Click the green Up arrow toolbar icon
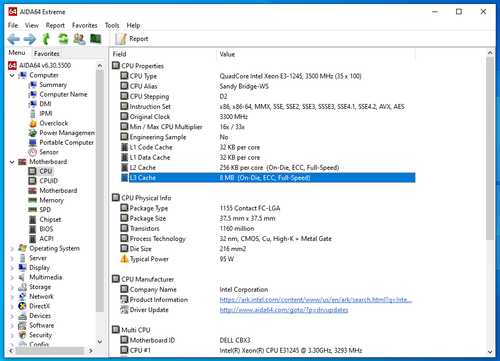The image size is (500, 361). click(46, 39)
